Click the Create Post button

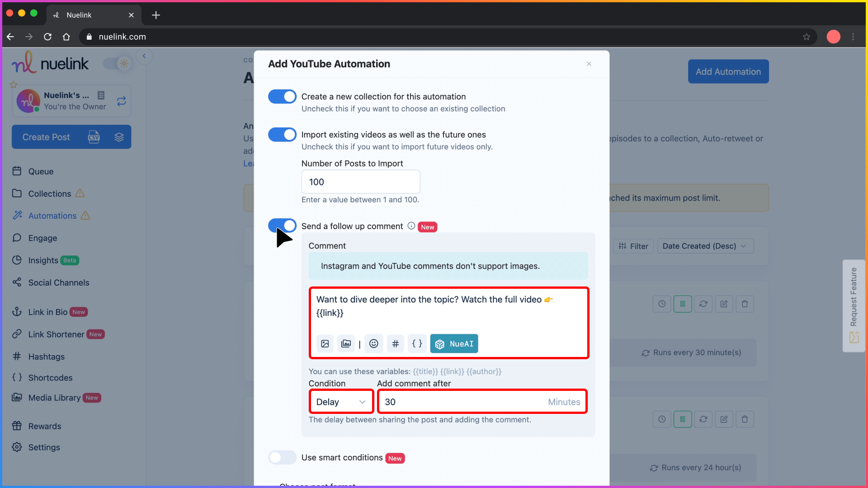coord(46,137)
